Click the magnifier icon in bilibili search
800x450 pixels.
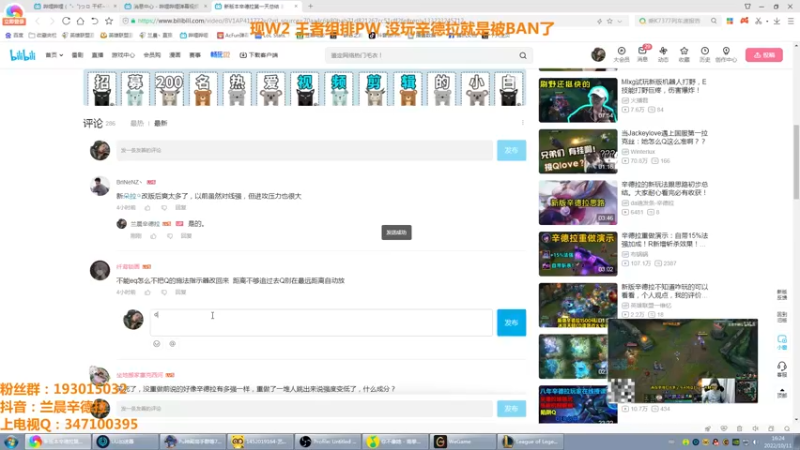click(523, 55)
